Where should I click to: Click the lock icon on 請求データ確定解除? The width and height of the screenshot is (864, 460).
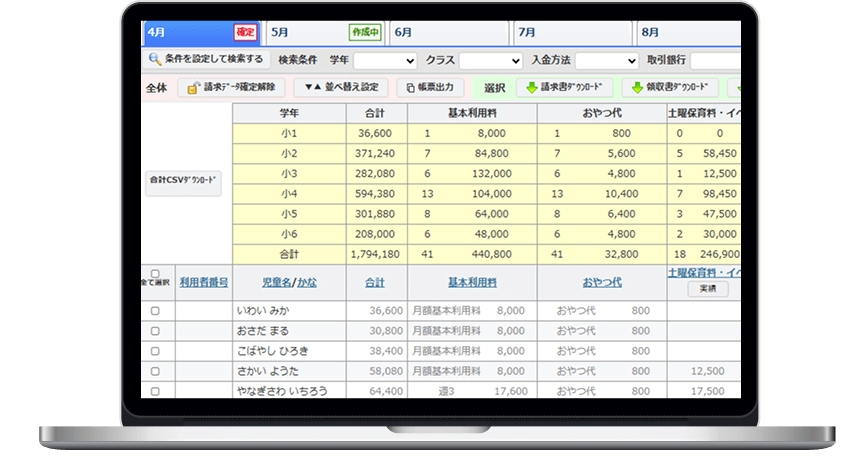(x=192, y=88)
